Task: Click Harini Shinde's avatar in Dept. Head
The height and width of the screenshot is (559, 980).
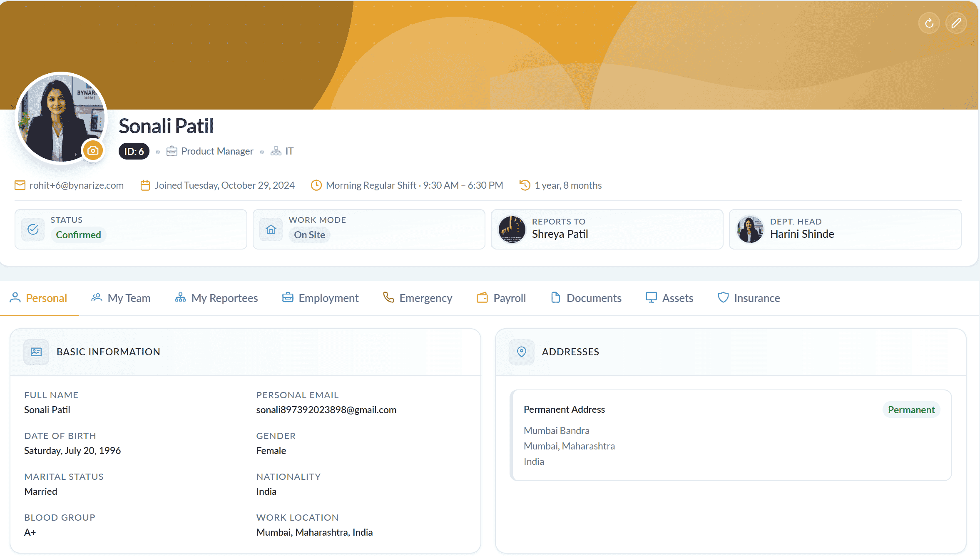Action: pyautogui.click(x=750, y=229)
